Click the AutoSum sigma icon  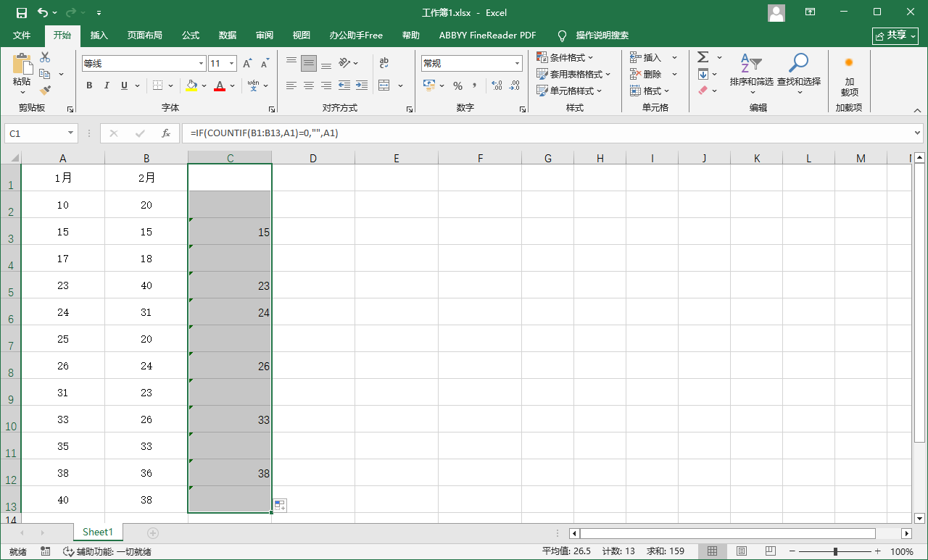(703, 57)
